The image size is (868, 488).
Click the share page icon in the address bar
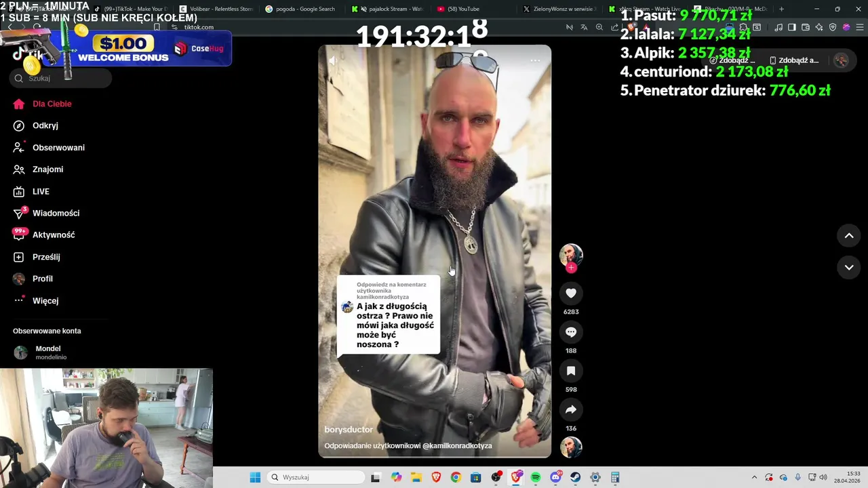614,27
